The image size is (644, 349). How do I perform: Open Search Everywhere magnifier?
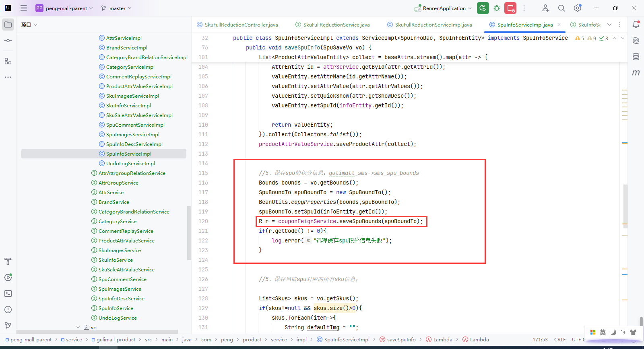pyautogui.click(x=561, y=8)
